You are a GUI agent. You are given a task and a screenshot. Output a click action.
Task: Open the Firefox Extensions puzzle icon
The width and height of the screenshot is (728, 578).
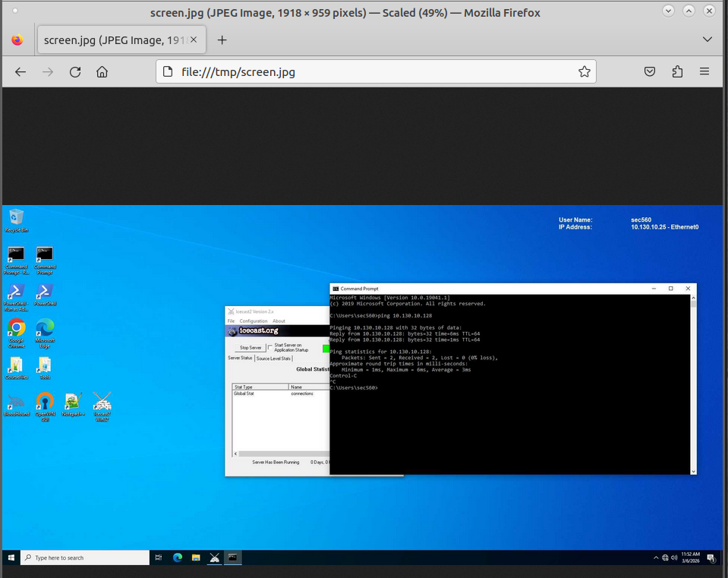coord(677,71)
